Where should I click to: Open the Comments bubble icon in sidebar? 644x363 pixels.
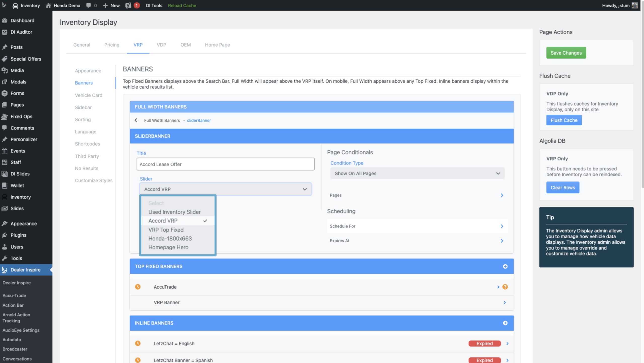[x=5, y=128]
